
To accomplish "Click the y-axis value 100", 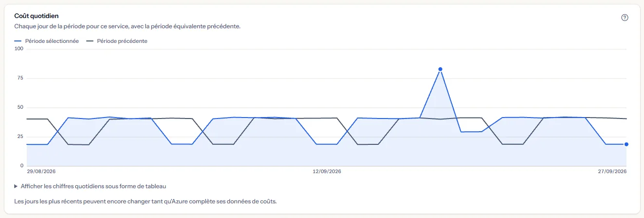I will pos(19,49).
